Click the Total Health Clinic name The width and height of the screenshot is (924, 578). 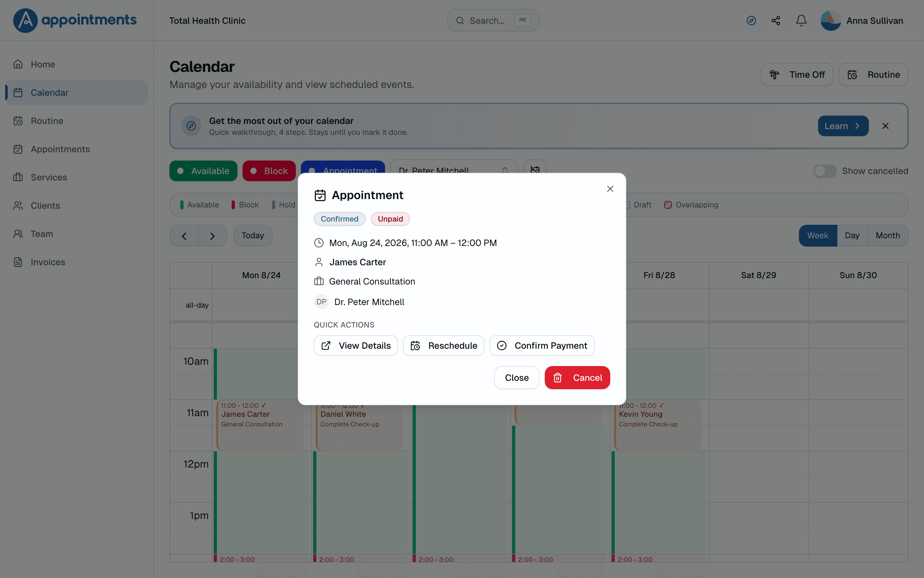coord(207,21)
